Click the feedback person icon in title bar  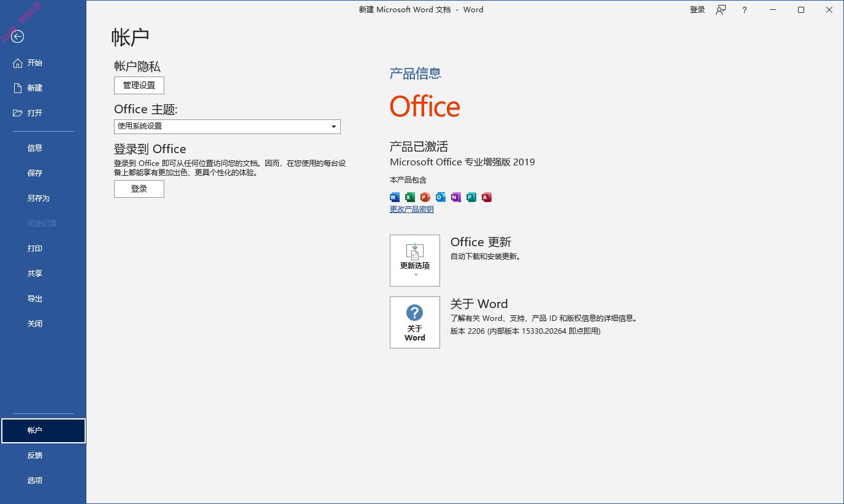(721, 10)
